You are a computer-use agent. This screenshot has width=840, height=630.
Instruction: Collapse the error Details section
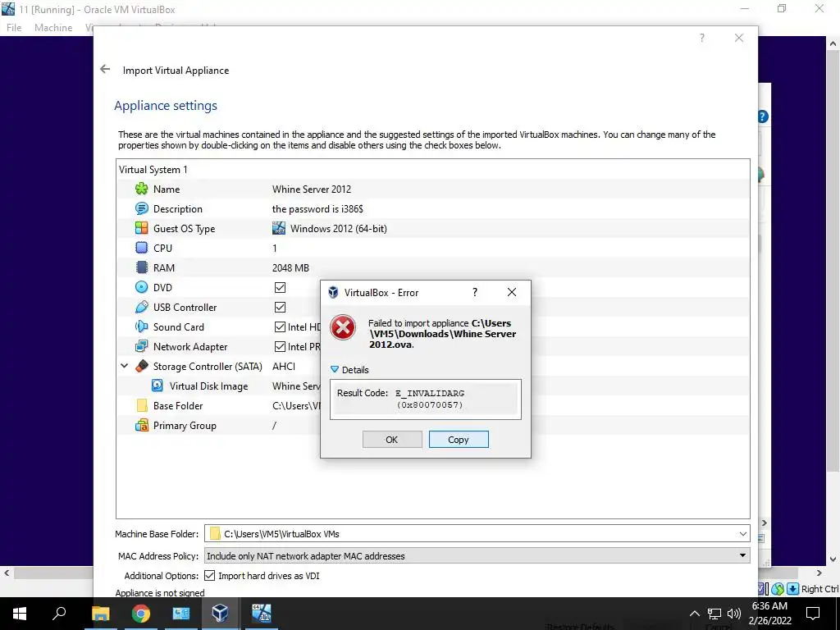click(x=335, y=370)
